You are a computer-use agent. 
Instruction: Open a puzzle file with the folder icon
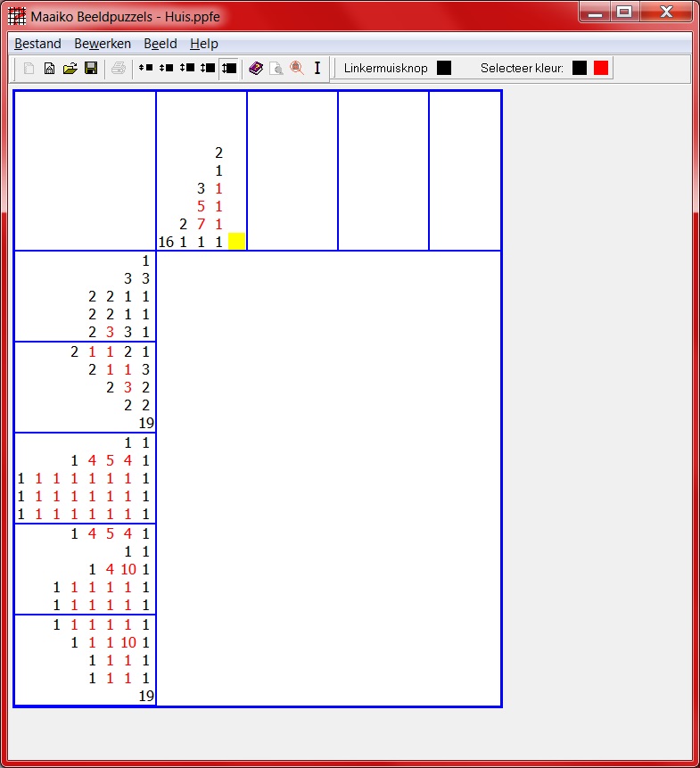[x=70, y=68]
